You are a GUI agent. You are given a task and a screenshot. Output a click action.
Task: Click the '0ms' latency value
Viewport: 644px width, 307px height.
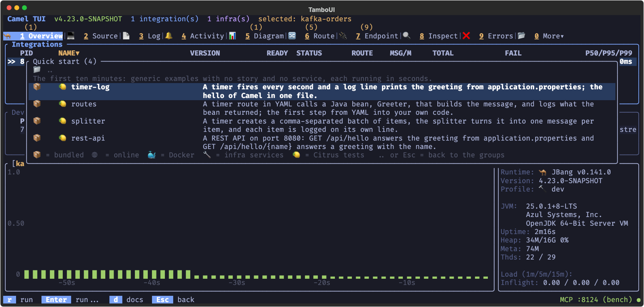(626, 61)
